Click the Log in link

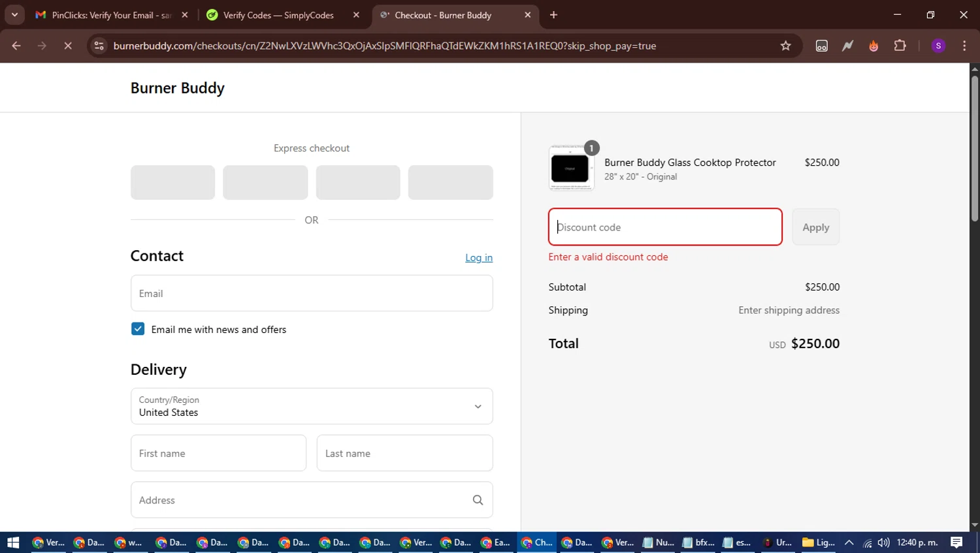[479, 257]
